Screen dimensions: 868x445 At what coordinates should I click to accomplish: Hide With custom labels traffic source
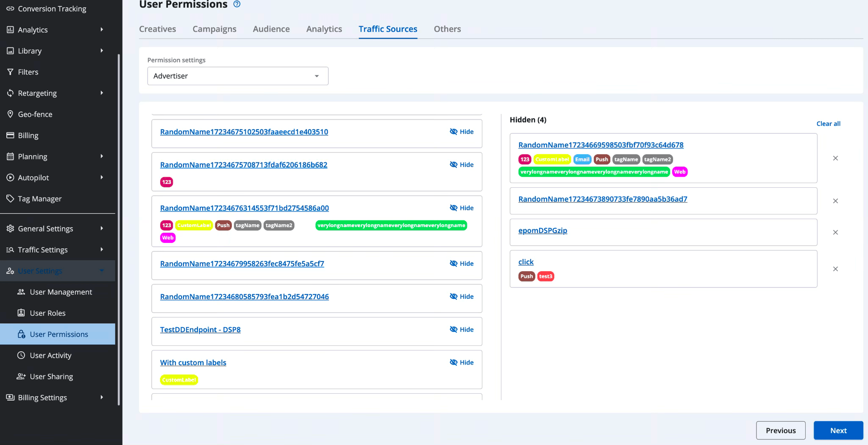(x=462, y=362)
